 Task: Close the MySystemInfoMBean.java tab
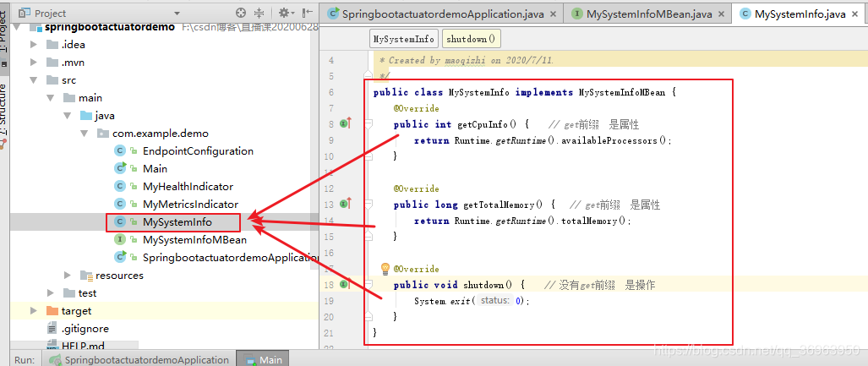(721, 14)
